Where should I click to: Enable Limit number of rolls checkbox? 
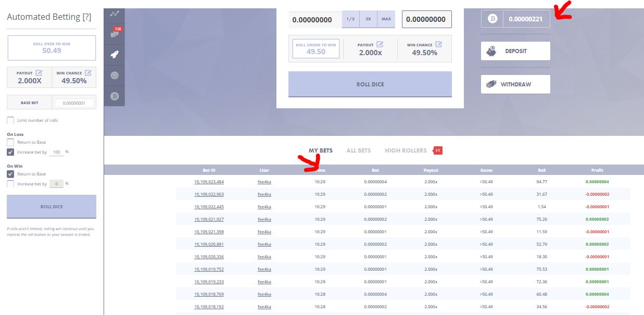pyautogui.click(x=10, y=120)
